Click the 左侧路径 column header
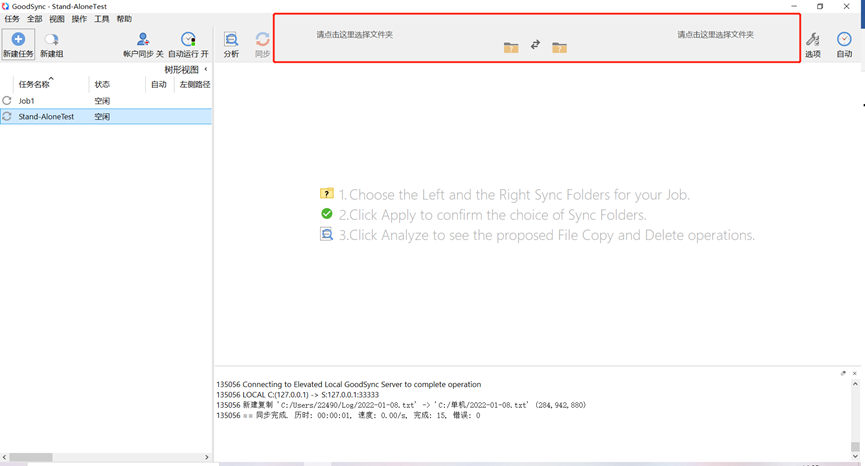 [x=195, y=84]
